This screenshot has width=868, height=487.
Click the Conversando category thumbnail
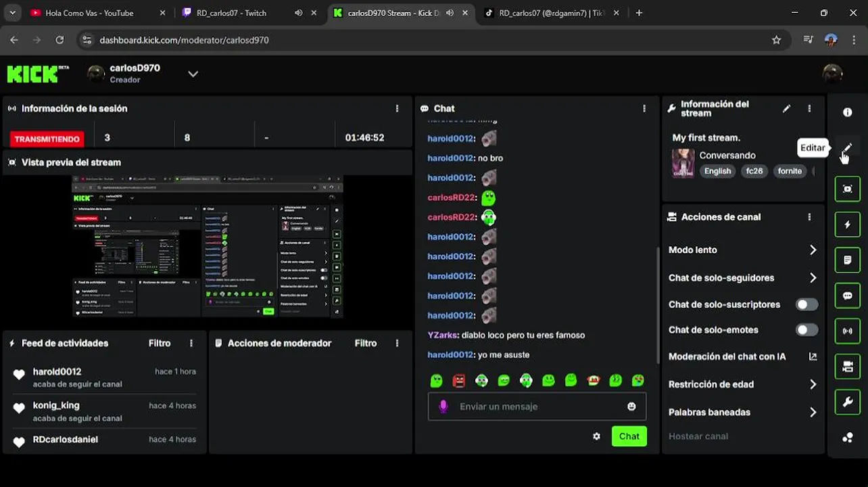pyautogui.click(x=683, y=163)
